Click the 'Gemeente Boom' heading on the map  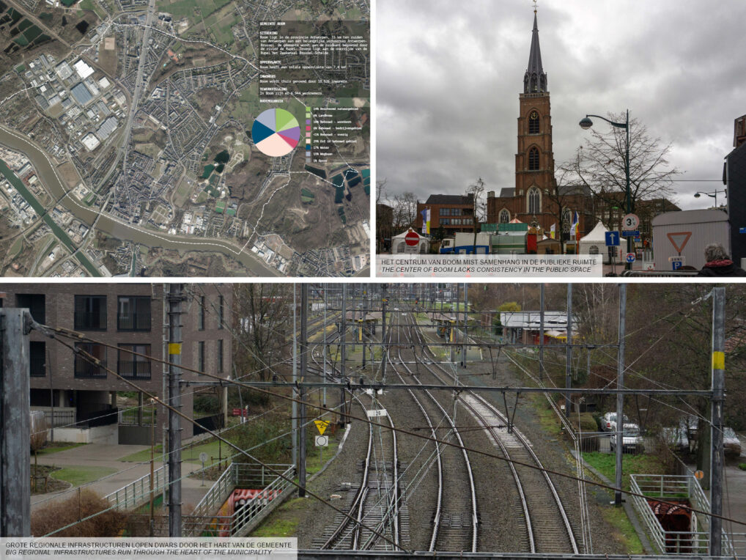[274, 23]
